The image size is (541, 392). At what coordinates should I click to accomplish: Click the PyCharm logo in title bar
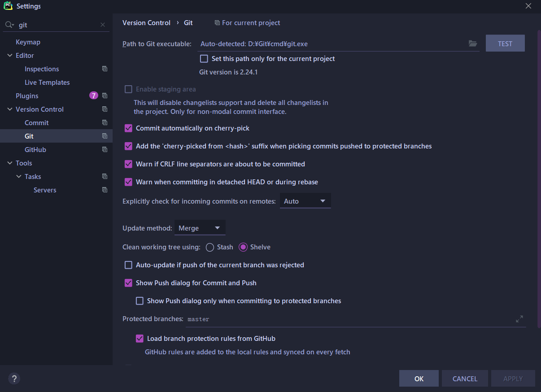tap(8, 6)
